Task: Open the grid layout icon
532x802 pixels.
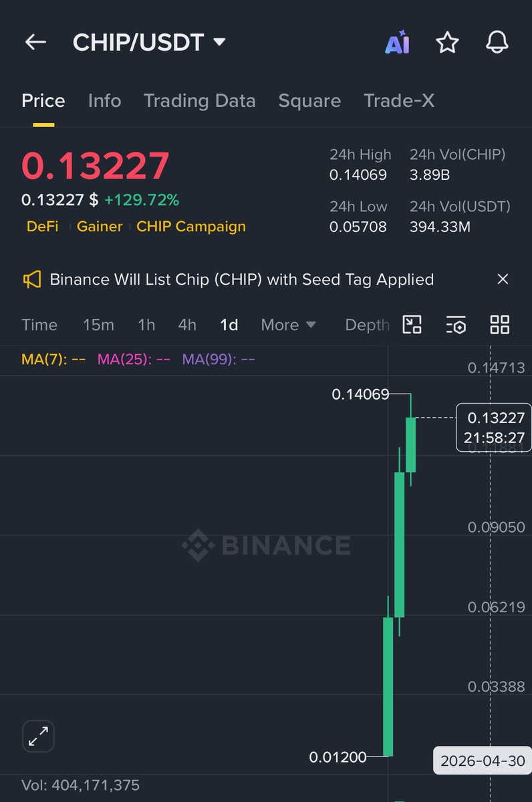Action: pyautogui.click(x=499, y=325)
